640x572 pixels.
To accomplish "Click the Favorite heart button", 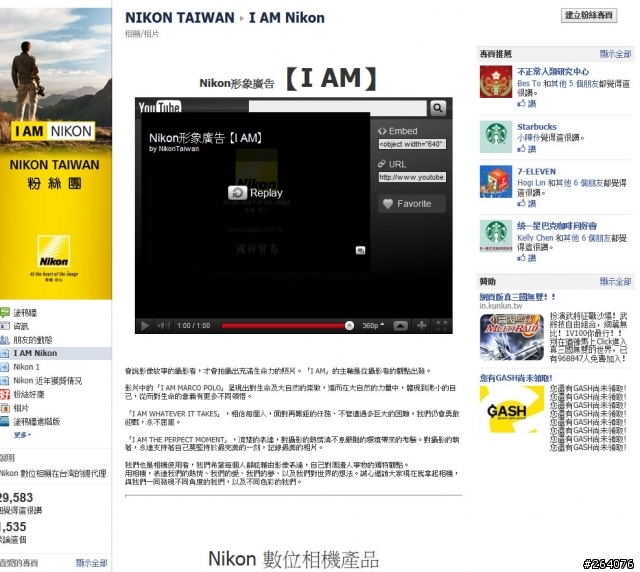I will 412,204.
